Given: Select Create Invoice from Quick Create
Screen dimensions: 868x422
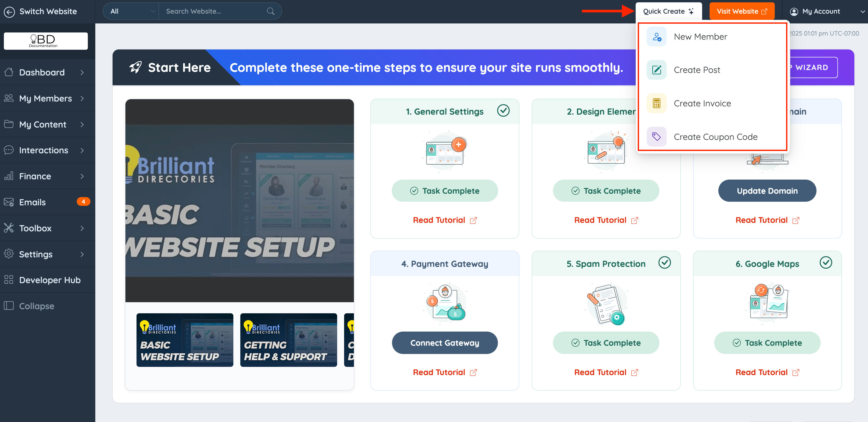Looking at the screenshot, I should pos(712,103).
